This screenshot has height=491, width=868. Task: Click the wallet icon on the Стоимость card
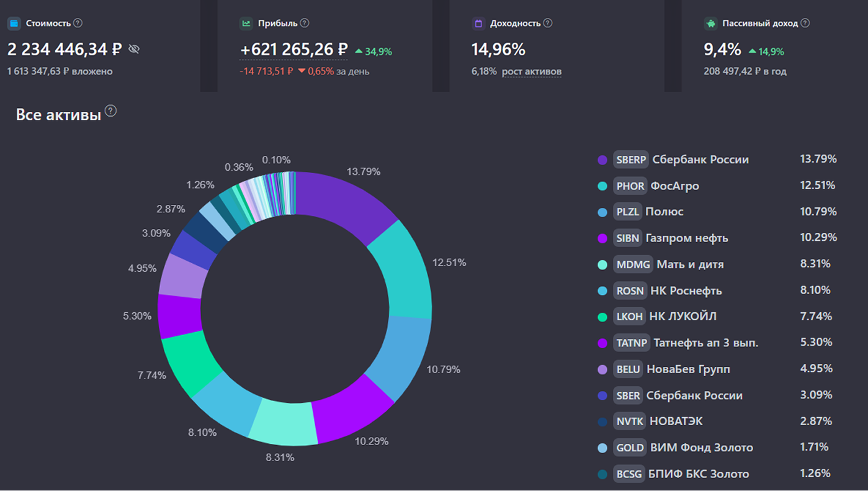click(12, 23)
